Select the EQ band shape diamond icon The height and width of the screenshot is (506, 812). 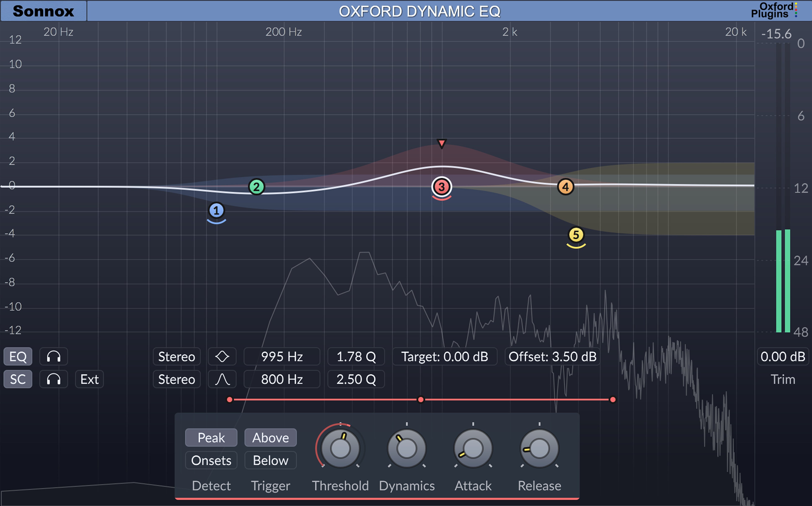pos(222,356)
